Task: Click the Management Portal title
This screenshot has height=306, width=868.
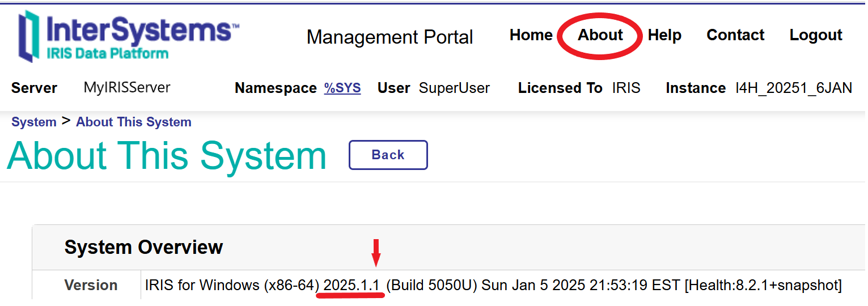Action: [x=389, y=37]
